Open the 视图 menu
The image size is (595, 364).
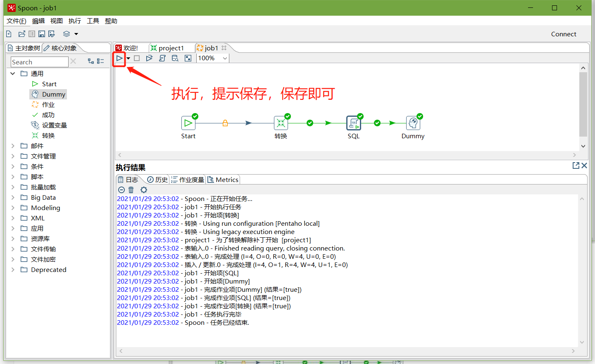pos(57,21)
